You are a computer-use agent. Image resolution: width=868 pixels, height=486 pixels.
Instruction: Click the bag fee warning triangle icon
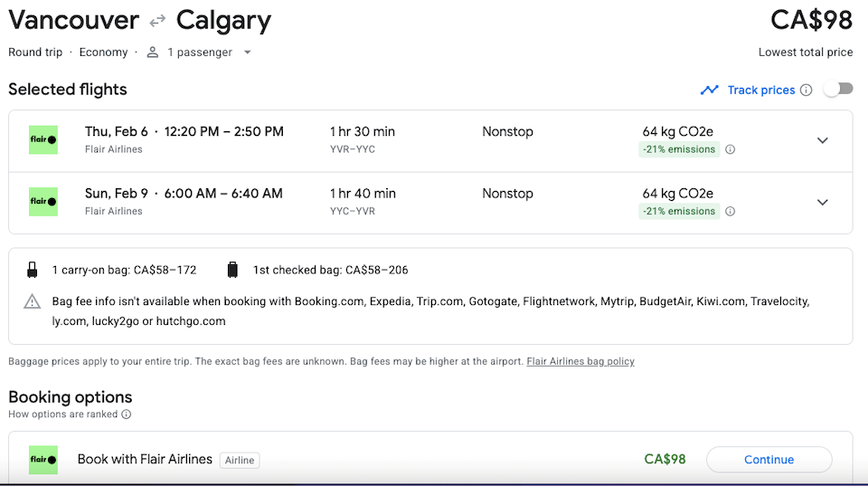[x=33, y=301]
